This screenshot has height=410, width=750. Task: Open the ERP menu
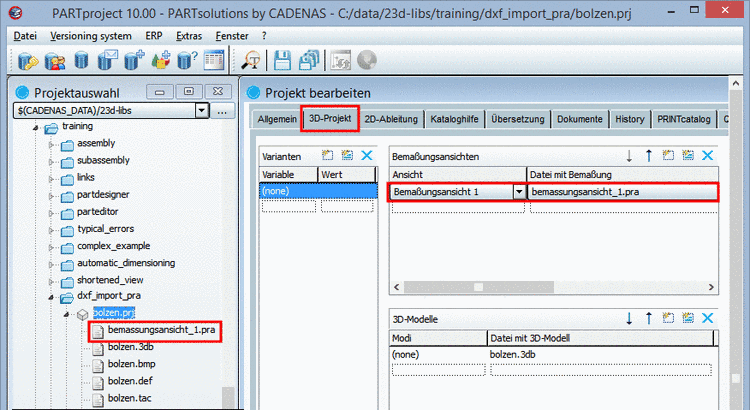click(154, 36)
